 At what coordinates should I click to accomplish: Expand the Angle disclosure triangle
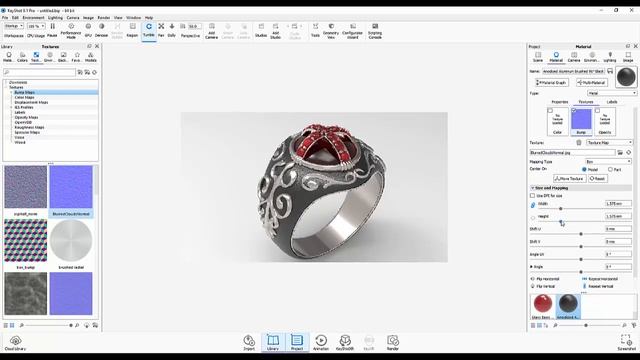[531, 267]
